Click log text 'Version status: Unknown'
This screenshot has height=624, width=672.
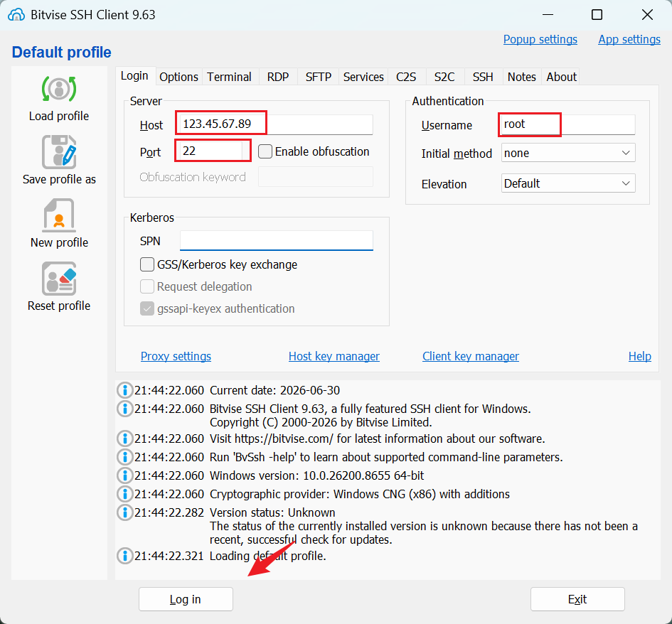(272, 512)
